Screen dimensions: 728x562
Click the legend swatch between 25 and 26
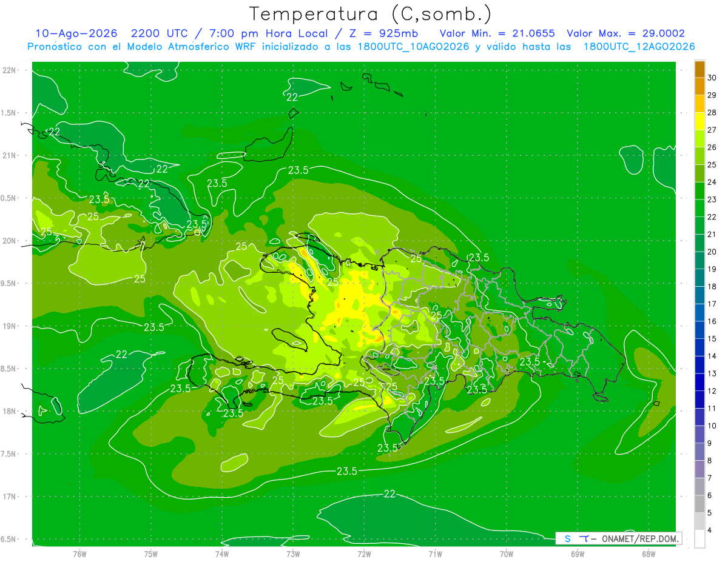(x=699, y=156)
